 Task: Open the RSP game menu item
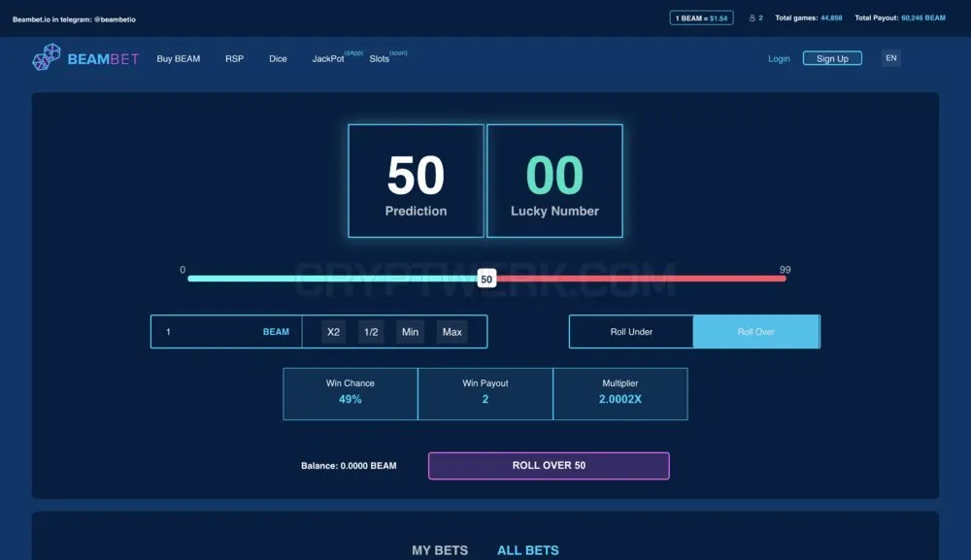234,59
